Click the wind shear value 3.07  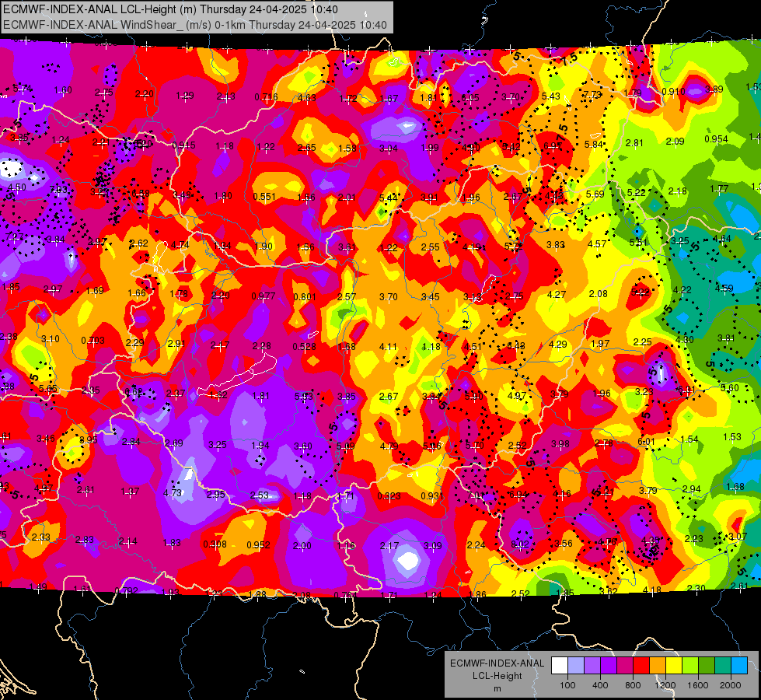(x=738, y=537)
